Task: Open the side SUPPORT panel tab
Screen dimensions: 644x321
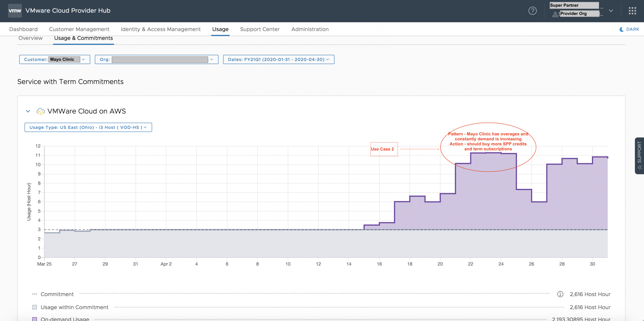Action: click(639, 155)
